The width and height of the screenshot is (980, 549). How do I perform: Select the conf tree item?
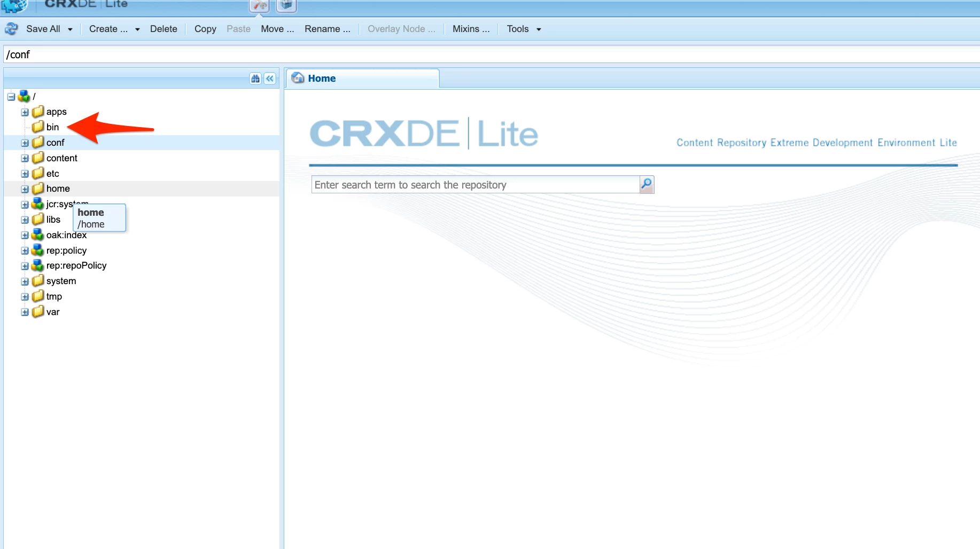point(55,143)
